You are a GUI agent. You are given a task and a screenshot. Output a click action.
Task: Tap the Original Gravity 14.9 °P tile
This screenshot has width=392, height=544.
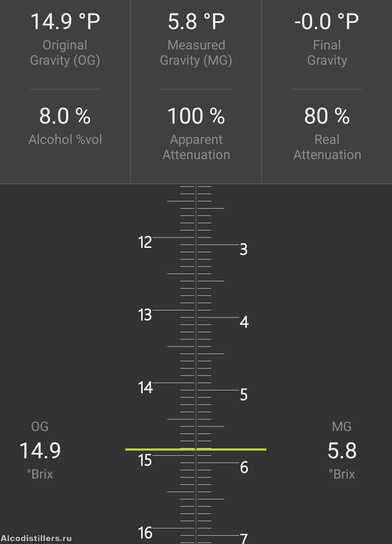(65, 39)
